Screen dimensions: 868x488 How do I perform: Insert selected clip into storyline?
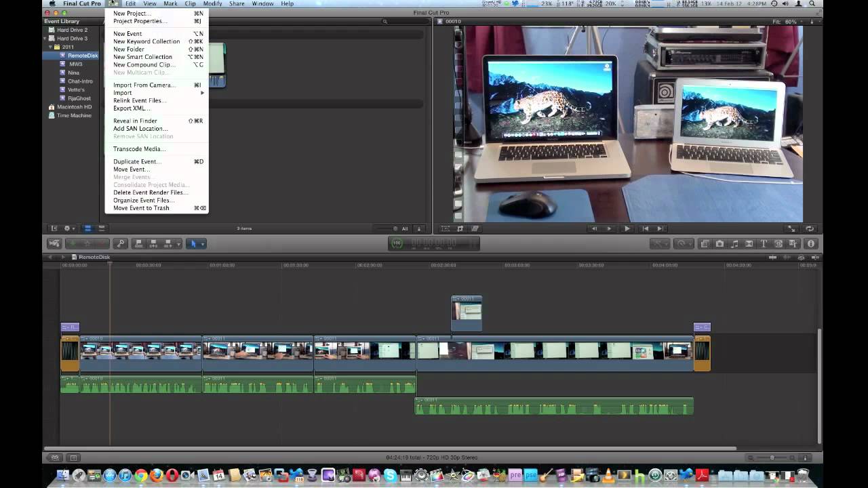coord(153,244)
